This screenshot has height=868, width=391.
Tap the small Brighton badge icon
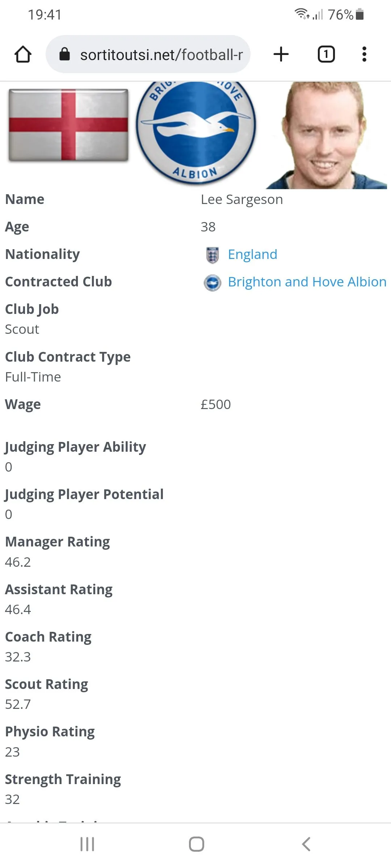point(213,283)
